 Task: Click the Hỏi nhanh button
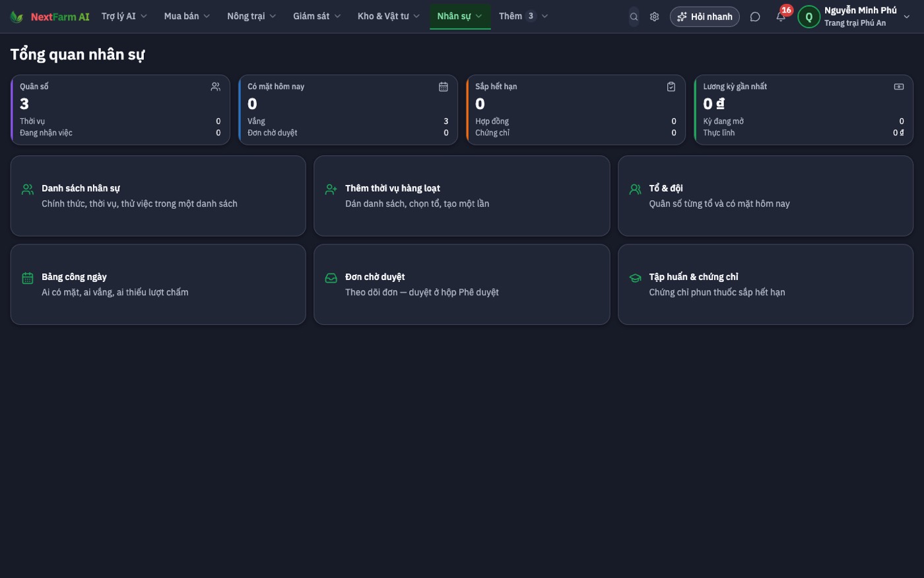click(x=704, y=17)
